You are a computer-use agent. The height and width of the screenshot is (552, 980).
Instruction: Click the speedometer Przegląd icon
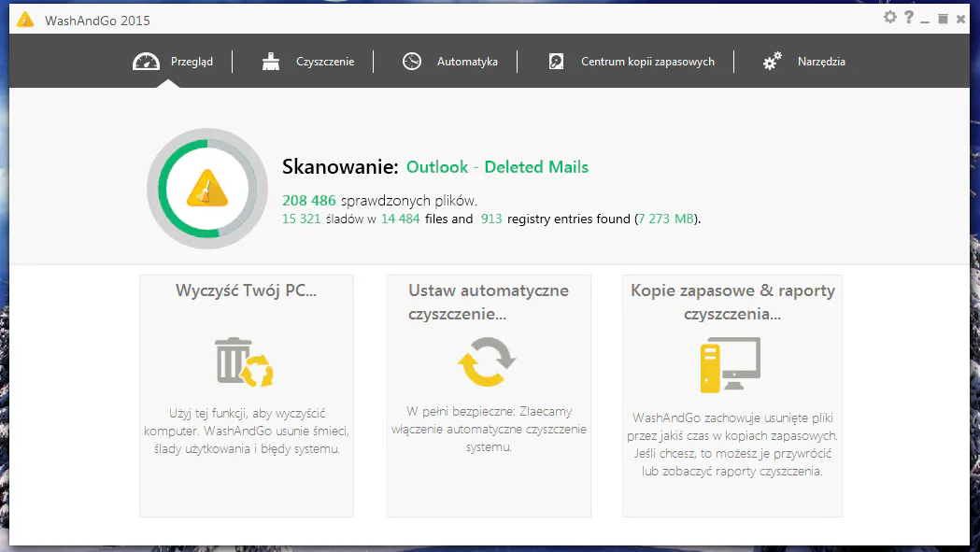[147, 62]
